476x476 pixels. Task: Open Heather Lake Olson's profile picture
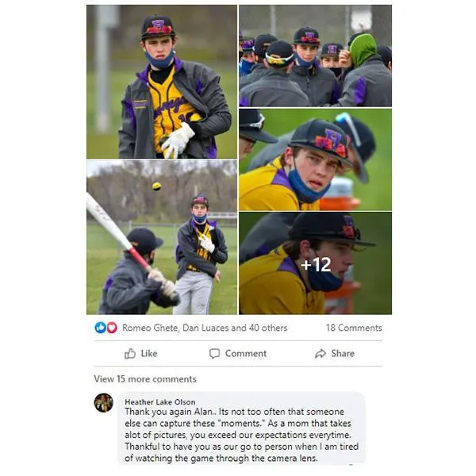coord(103,403)
